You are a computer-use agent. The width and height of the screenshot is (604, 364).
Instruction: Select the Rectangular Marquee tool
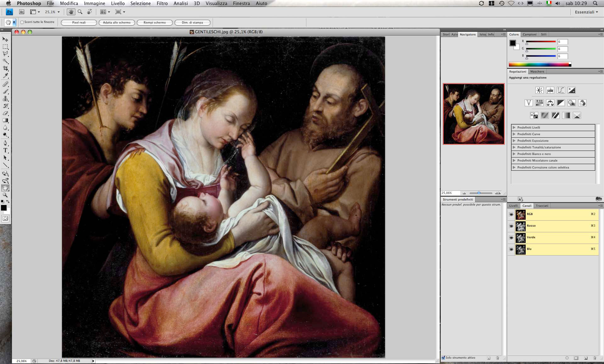[5, 47]
